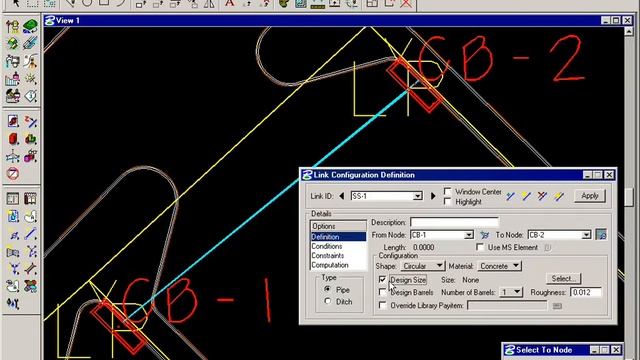
Task: Click the green arrows icon in left toolbar
Action: tap(12, 44)
